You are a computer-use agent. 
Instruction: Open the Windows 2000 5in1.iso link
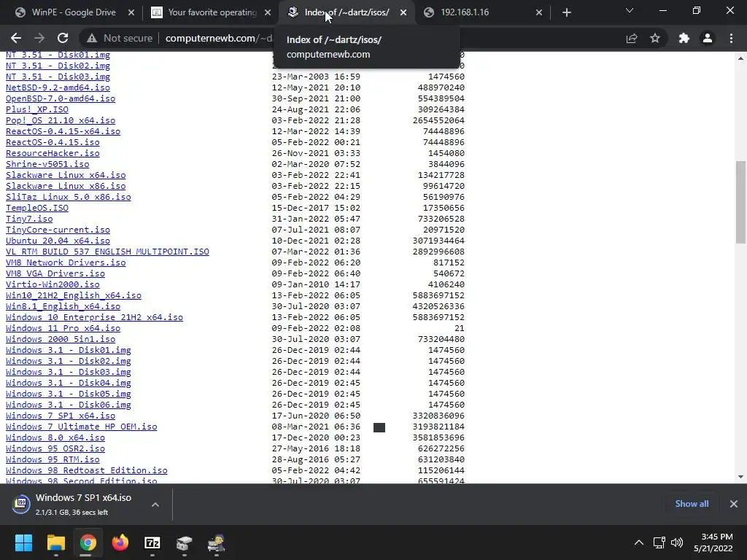pyautogui.click(x=61, y=340)
